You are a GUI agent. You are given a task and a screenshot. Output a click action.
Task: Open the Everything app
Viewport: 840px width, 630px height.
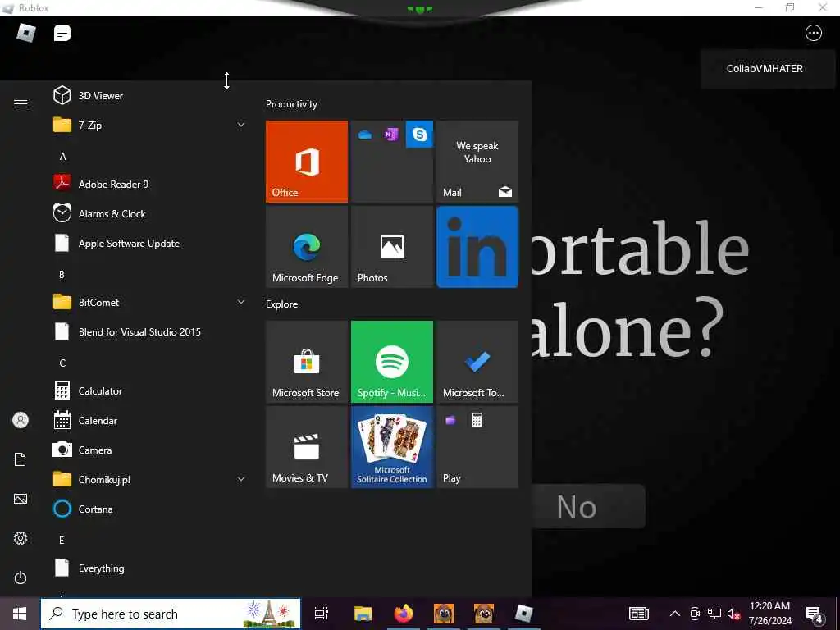pos(148,568)
